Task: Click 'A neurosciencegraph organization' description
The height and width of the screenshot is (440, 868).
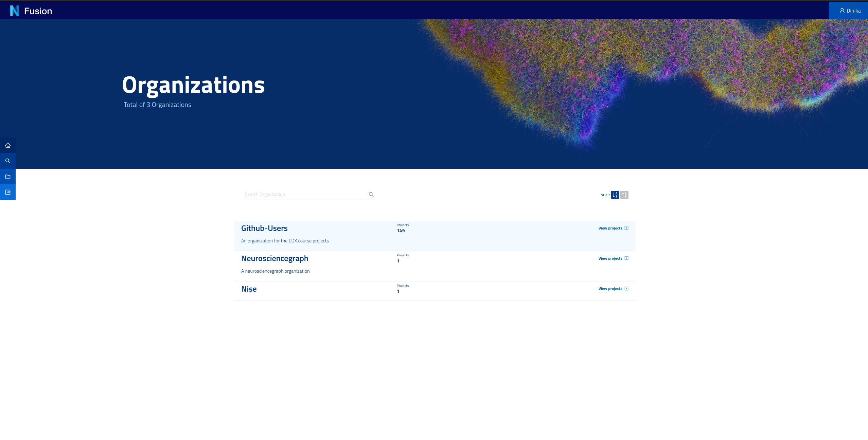Action: click(276, 271)
